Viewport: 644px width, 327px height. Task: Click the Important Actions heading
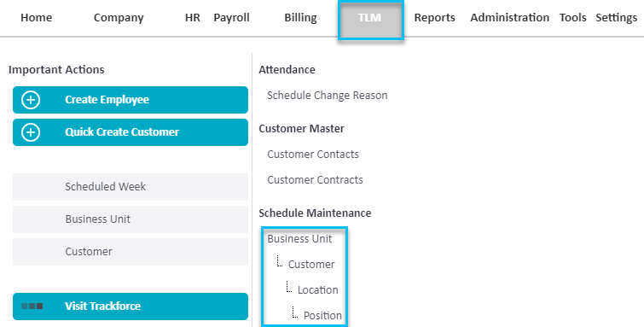[x=56, y=70]
